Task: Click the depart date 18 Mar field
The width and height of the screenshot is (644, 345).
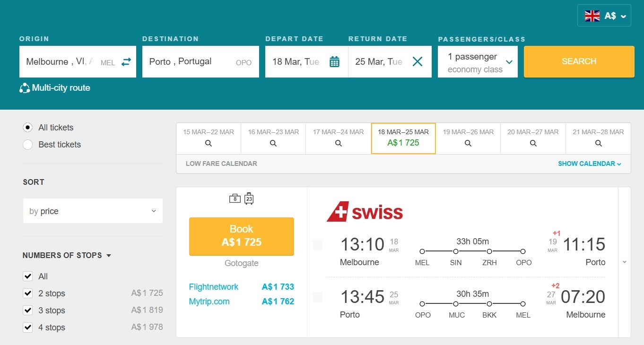Action: pyautogui.click(x=306, y=62)
